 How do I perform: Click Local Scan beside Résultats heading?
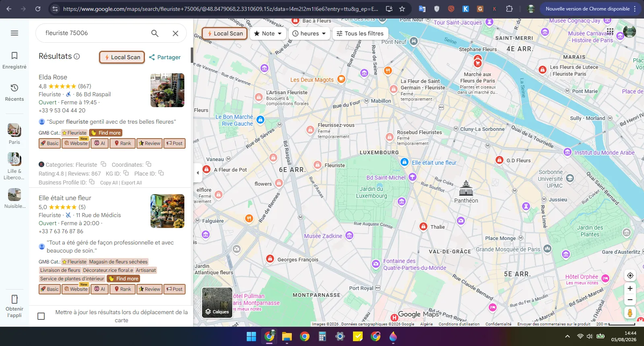click(x=122, y=57)
